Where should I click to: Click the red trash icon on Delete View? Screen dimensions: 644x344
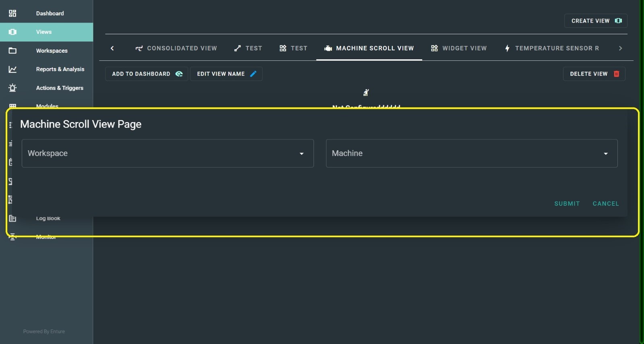coord(616,74)
